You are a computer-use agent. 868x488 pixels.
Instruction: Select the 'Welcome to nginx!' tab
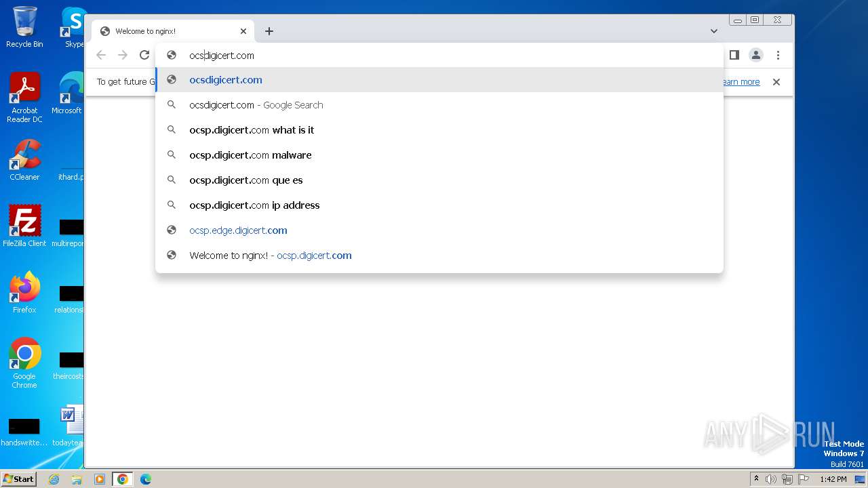pos(173,31)
